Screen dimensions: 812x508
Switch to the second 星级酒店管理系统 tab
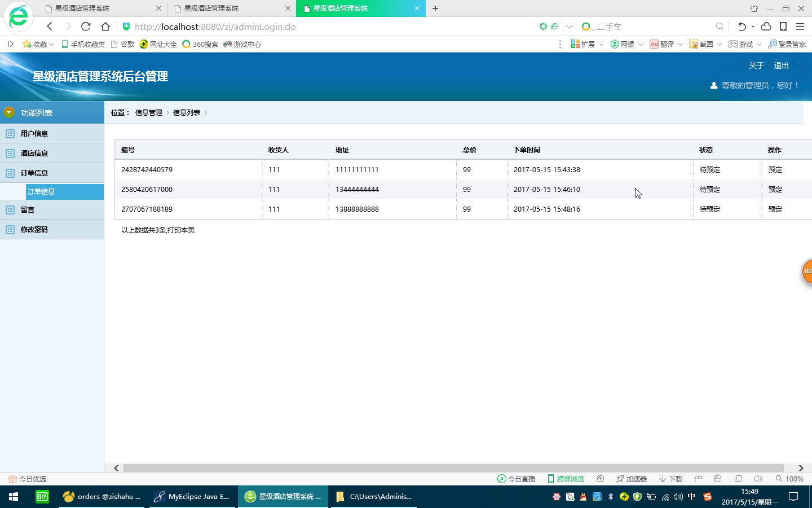[231, 8]
